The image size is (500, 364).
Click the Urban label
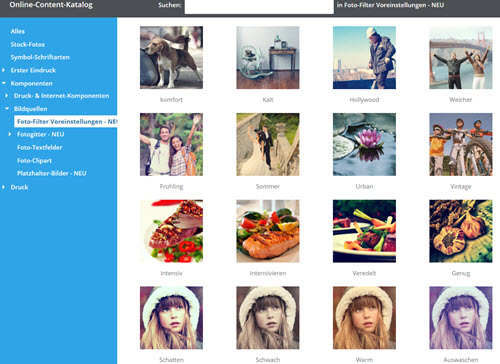[x=364, y=187]
